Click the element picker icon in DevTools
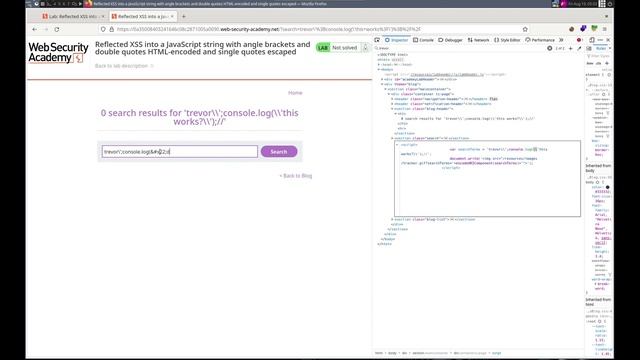 (x=377, y=40)
